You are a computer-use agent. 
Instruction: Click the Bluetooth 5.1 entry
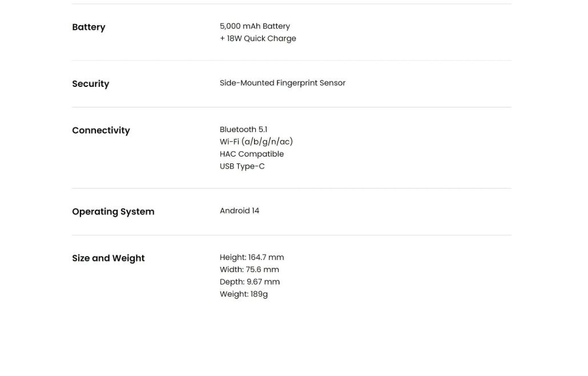(243, 130)
